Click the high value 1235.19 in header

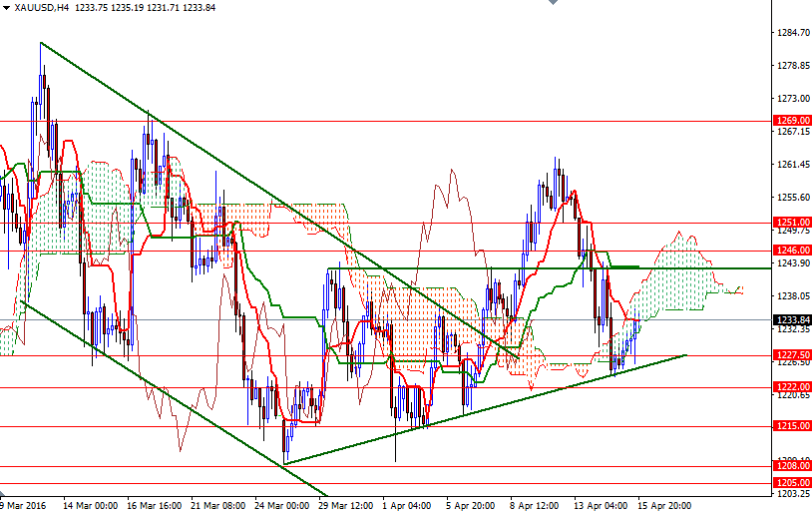pyautogui.click(x=128, y=8)
